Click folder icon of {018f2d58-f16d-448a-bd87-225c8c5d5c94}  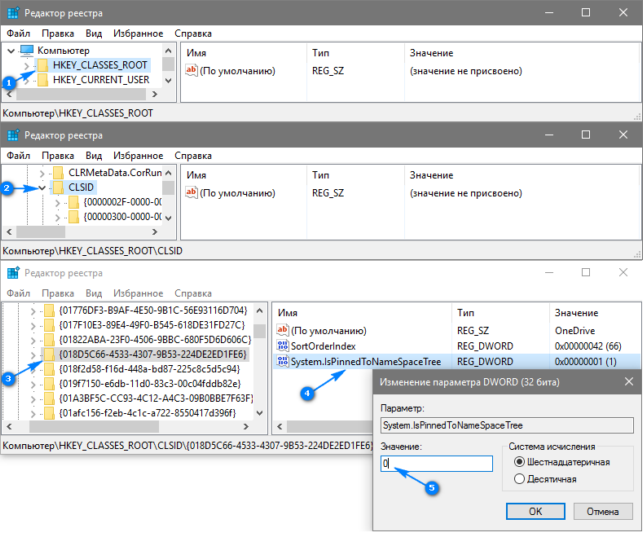coord(49,369)
